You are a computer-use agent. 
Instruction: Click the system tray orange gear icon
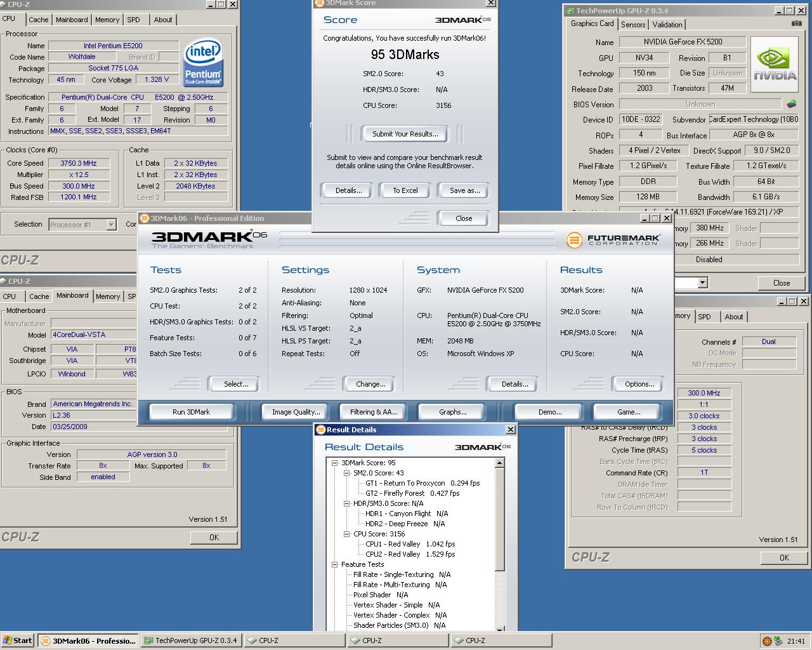(767, 641)
